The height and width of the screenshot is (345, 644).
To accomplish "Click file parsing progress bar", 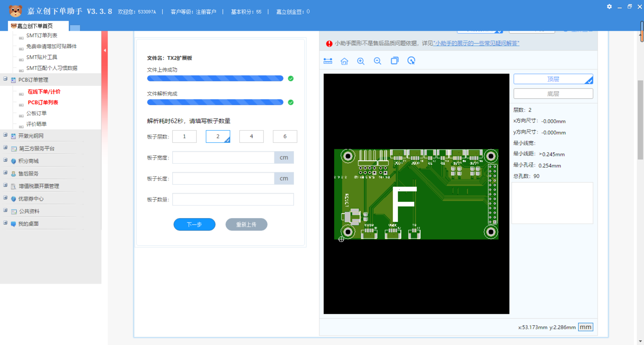I will click(215, 102).
